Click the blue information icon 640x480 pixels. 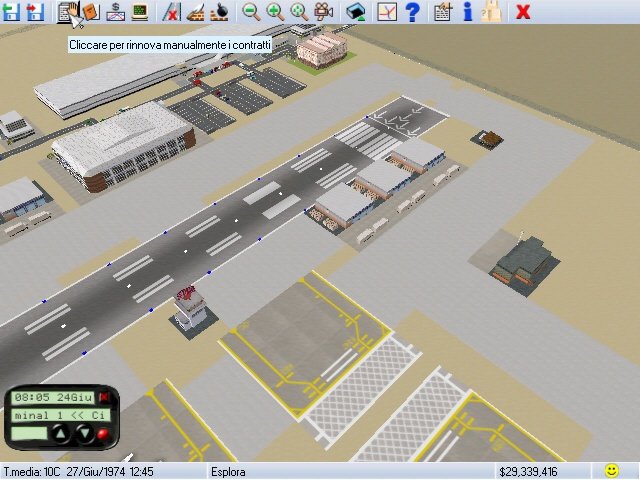pyautogui.click(x=466, y=12)
